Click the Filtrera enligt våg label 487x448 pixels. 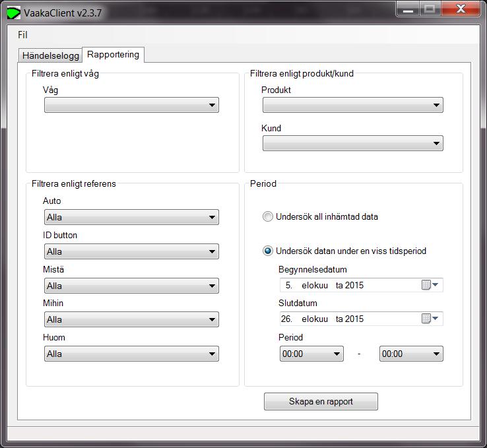[x=65, y=74]
